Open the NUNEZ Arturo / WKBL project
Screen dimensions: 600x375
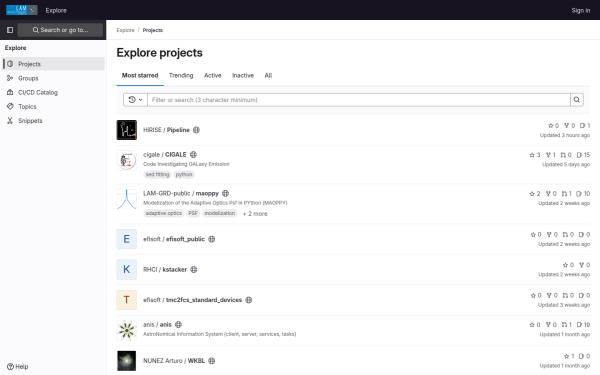(174, 360)
